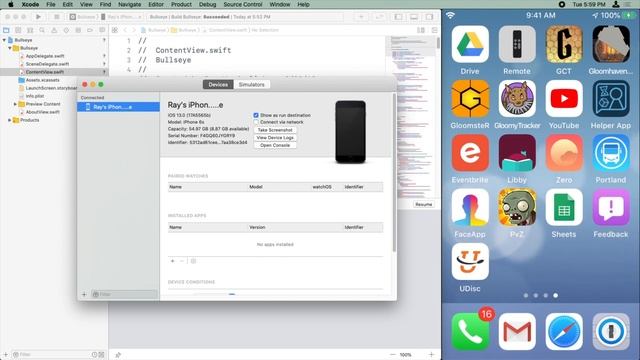Viewport: 640px width, 360px height.
Task: Collapse the Bullseye project root
Action: [x=4, y=40]
